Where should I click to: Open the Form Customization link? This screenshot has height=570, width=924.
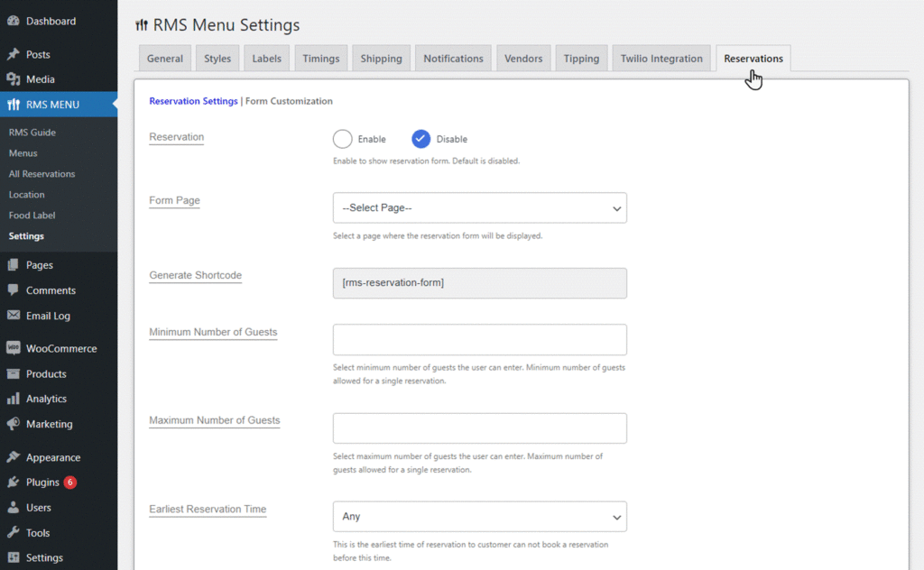[x=289, y=101]
